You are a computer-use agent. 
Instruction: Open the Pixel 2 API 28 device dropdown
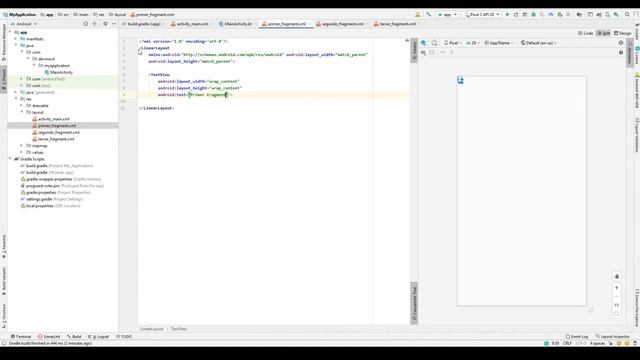(x=482, y=14)
